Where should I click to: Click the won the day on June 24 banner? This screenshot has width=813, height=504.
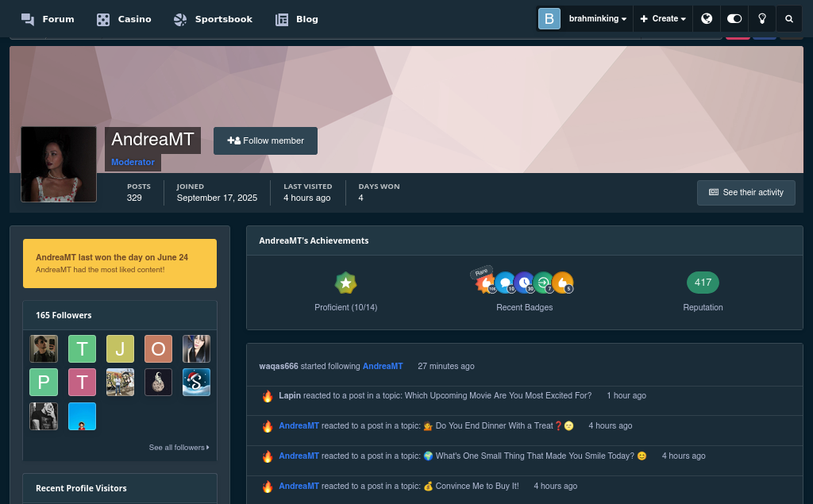click(x=120, y=264)
